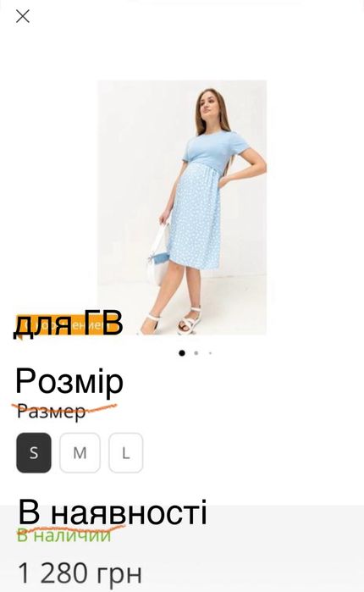Click the green 'В наличии' status
364x592 pixels.
click(x=64, y=535)
